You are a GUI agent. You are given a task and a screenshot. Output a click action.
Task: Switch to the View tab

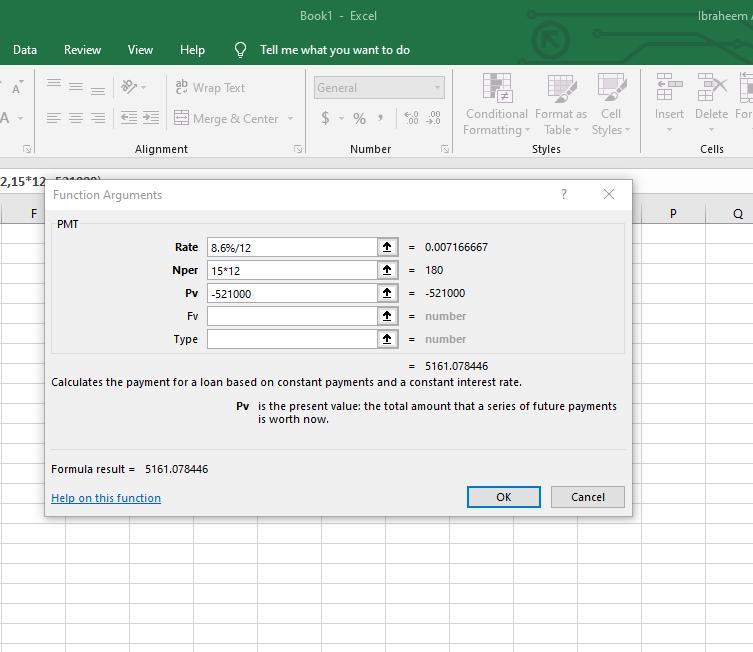point(140,50)
